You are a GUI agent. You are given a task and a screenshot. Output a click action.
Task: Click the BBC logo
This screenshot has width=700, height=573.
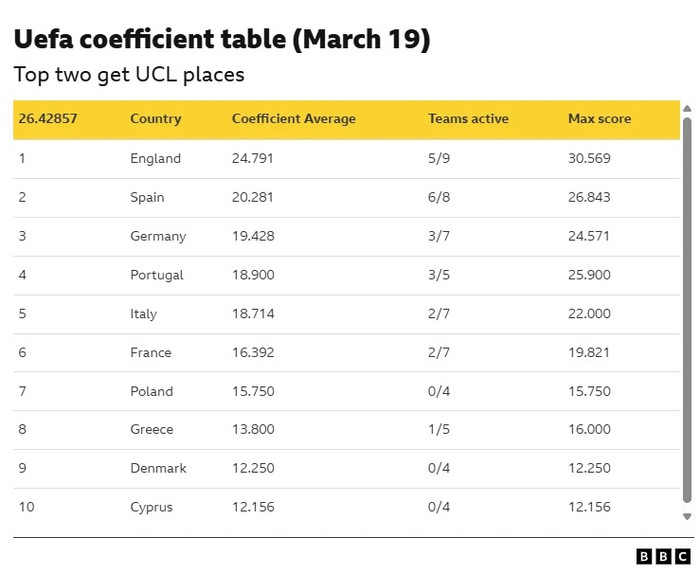point(663,556)
